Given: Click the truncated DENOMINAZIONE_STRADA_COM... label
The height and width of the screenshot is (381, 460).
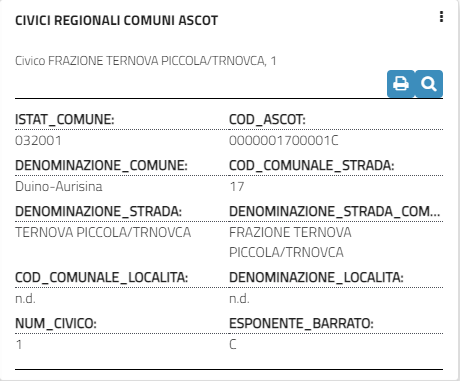Looking at the screenshot, I should coord(335,212).
